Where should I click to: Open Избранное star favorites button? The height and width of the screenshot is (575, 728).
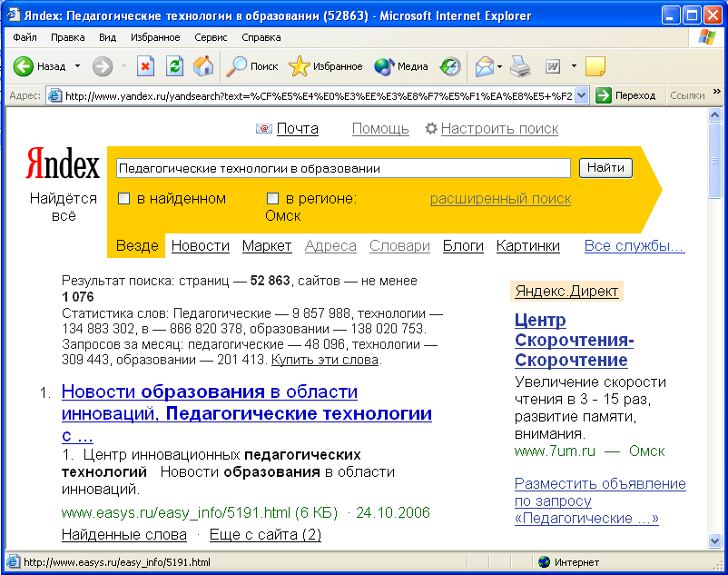pyautogui.click(x=326, y=66)
